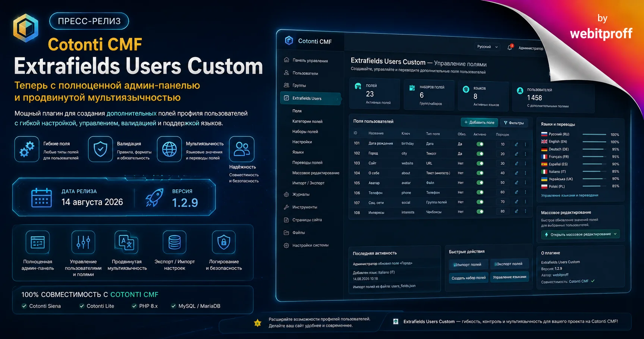Click Создать набор полей button
644x339 pixels.
[x=469, y=278]
